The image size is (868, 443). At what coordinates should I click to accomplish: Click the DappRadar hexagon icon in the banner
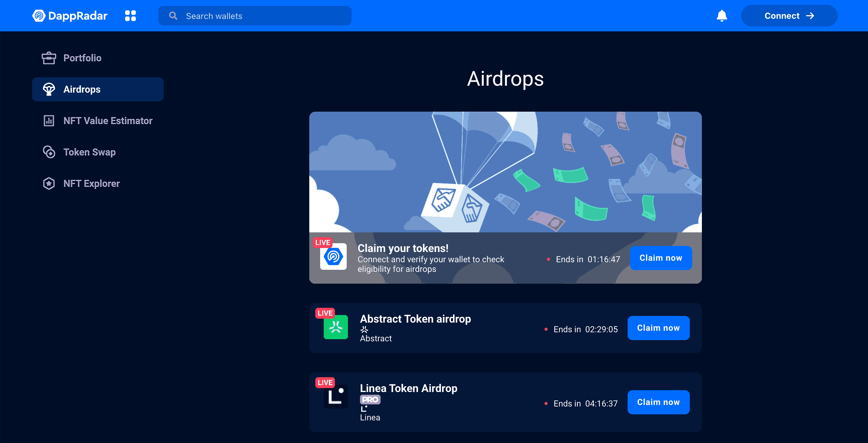click(333, 257)
